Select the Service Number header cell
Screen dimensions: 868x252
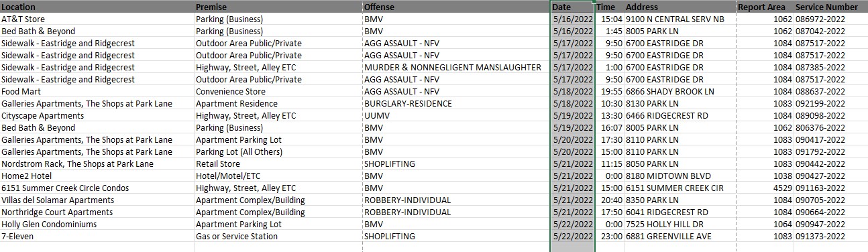pyautogui.click(x=831, y=7)
